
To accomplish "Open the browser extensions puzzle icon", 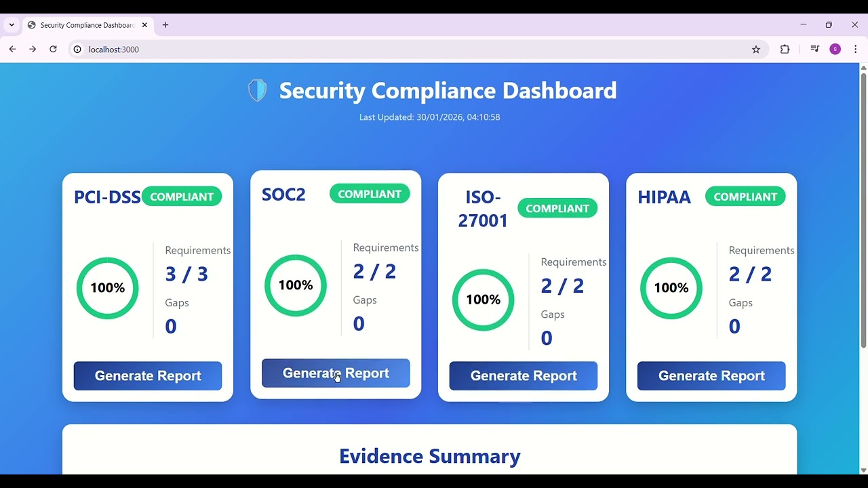I will tap(785, 49).
